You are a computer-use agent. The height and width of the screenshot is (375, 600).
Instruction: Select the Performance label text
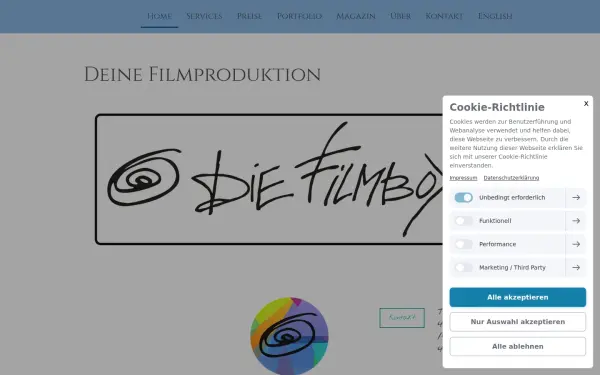tap(497, 244)
